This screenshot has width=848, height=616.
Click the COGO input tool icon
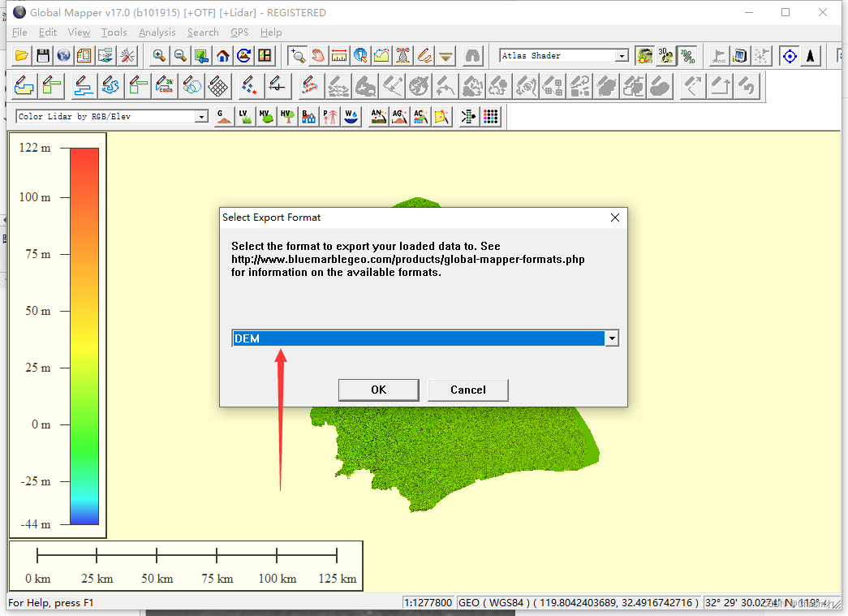click(x=165, y=86)
